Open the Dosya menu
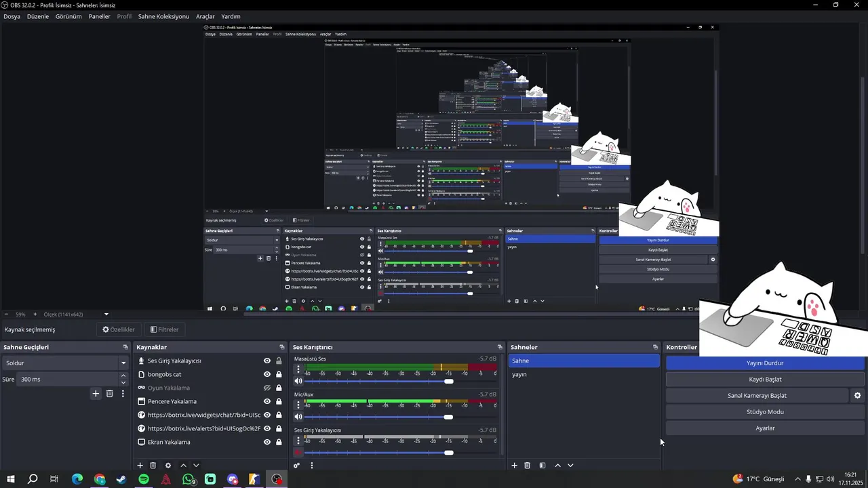The image size is (868, 488). (x=12, y=16)
